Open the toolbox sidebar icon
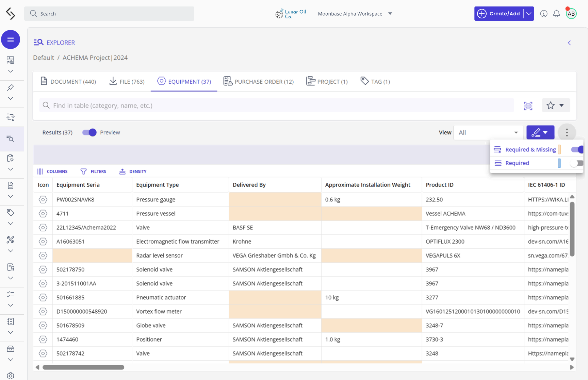The image size is (588, 380). pyautogui.click(x=11, y=349)
